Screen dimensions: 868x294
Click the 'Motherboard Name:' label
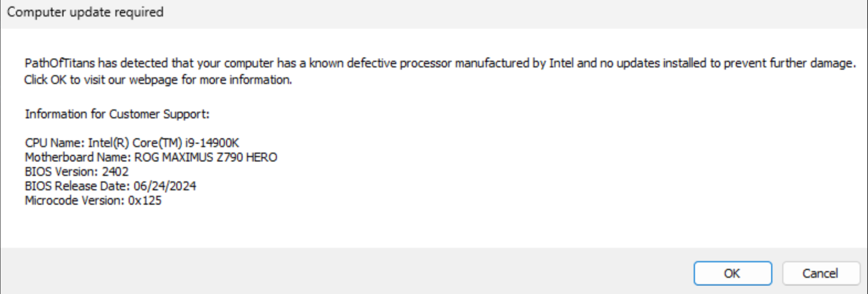pyautogui.click(x=77, y=157)
